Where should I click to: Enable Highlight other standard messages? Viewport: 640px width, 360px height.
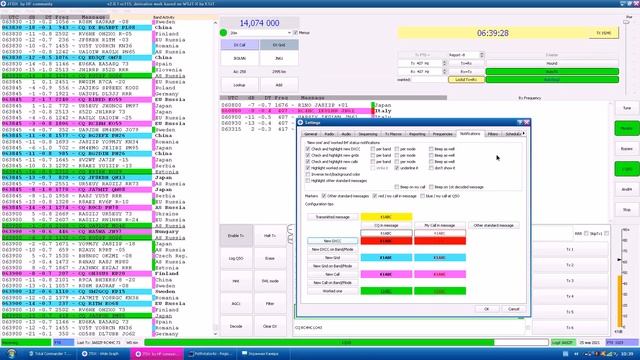coord(308,180)
